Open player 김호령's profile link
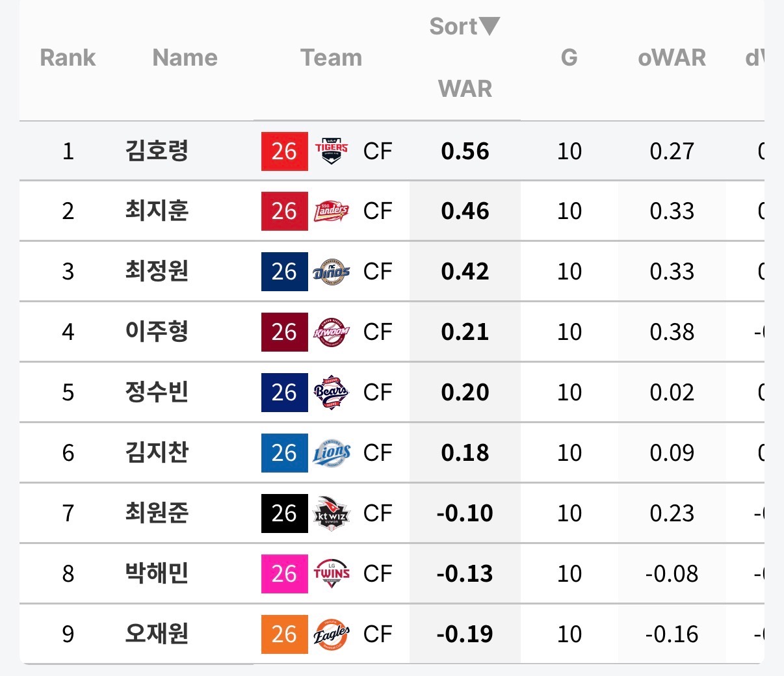This screenshot has width=784, height=676. tap(157, 151)
